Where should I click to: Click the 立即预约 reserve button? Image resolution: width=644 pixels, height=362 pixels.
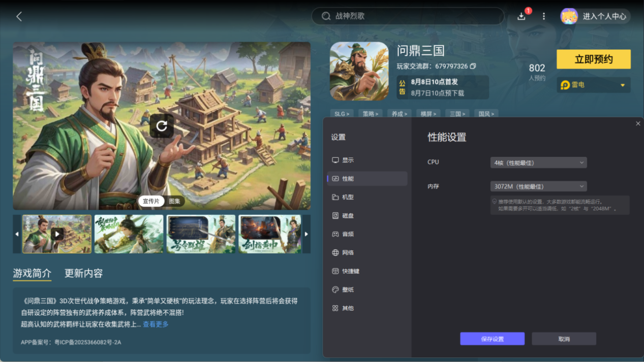[593, 59]
